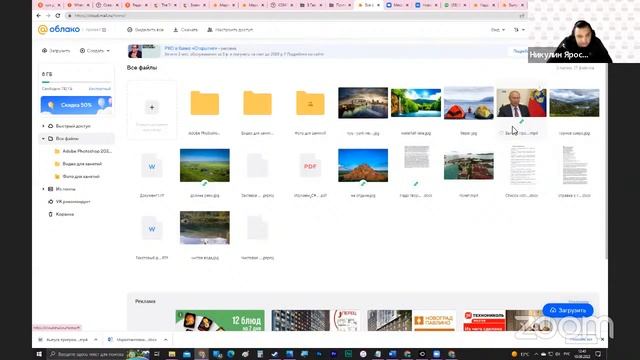Viewport: 640px width, 360px height.
Task: Open the taskbar notification center icon
Action: (x=598, y=354)
